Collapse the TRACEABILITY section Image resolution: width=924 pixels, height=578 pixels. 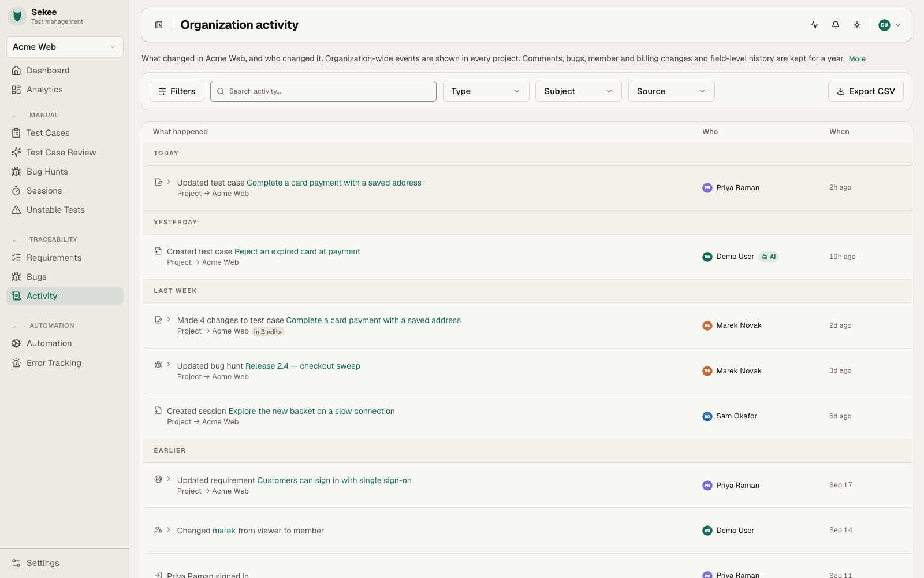point(14,240)
